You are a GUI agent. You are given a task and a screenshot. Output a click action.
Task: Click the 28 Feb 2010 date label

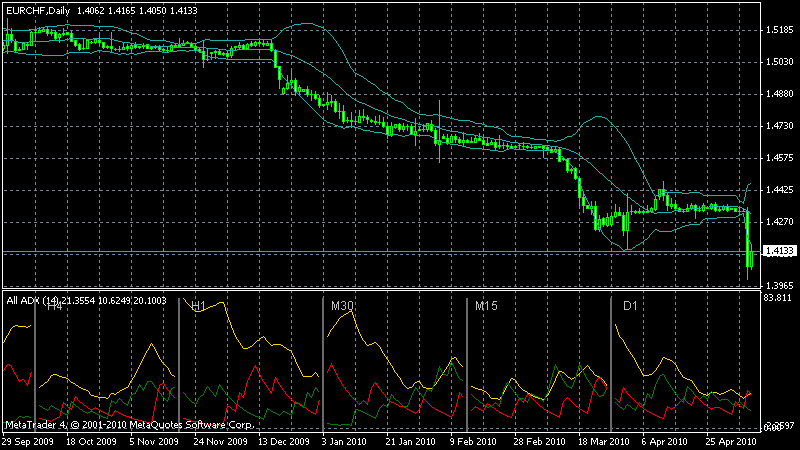[539, 442]
